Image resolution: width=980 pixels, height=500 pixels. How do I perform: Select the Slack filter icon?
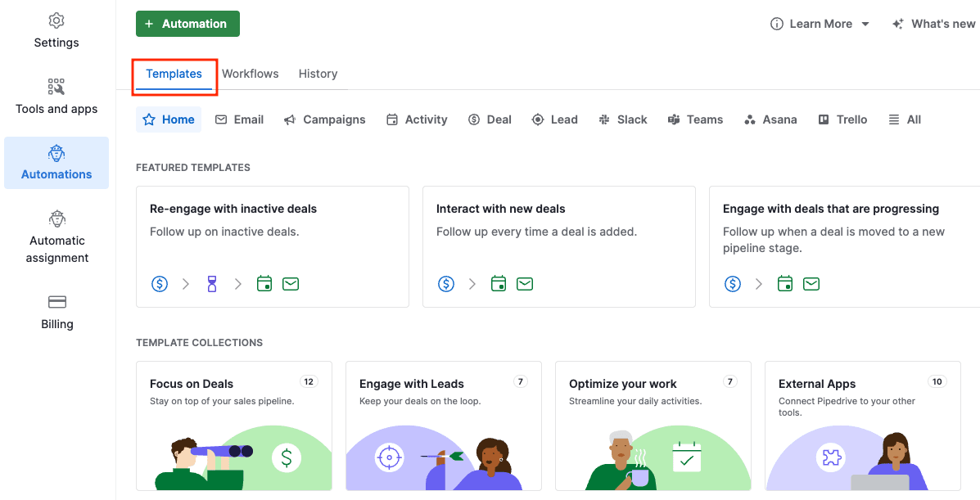tap(604, 119)
